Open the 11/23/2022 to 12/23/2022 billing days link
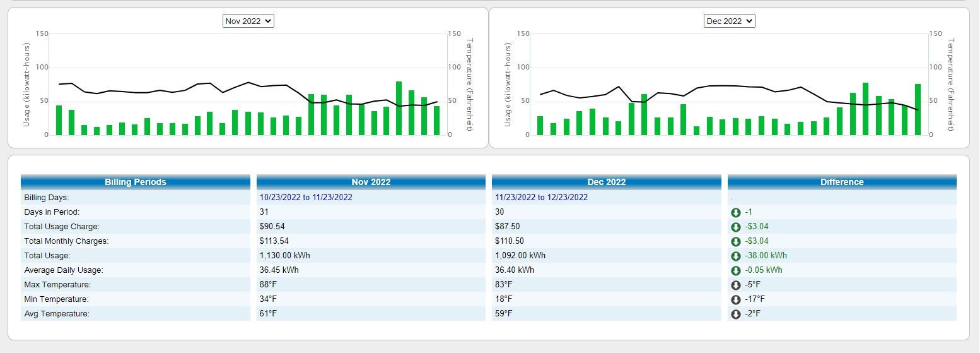Image resolution: width=980 pixels, height=353 pixels. (541, 198)
